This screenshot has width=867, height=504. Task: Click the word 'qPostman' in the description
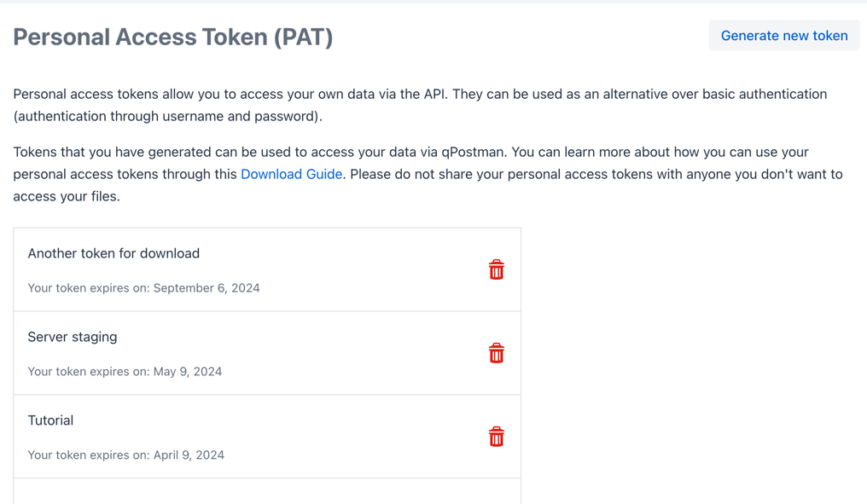tap(474, 152)
